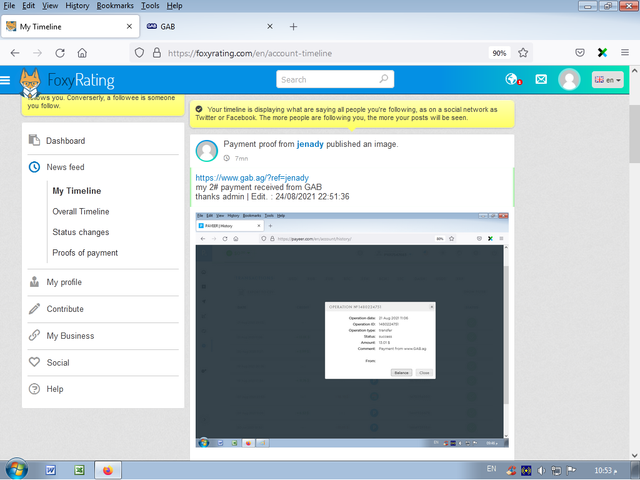
Task: Open jenady's profile link
Action: [310, 144]
